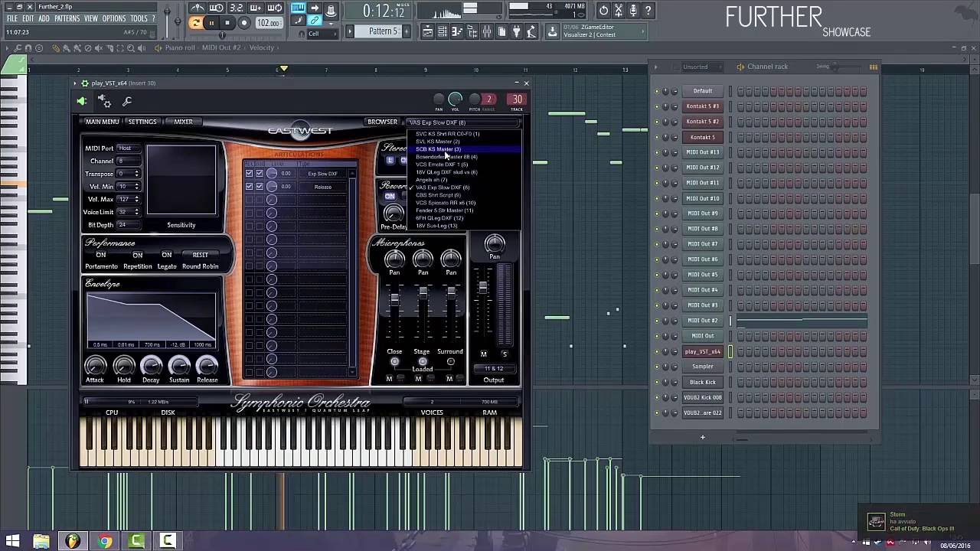
Task: Click the save/render download icon
Action: [552, 31]
